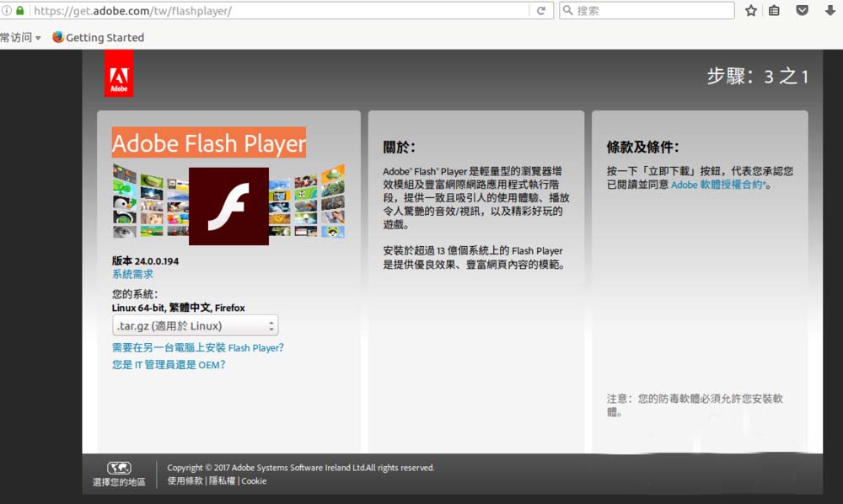The image size is (843, 504).
Task: Click the Flash Player logo image
Action: click(x=228, y=206)
